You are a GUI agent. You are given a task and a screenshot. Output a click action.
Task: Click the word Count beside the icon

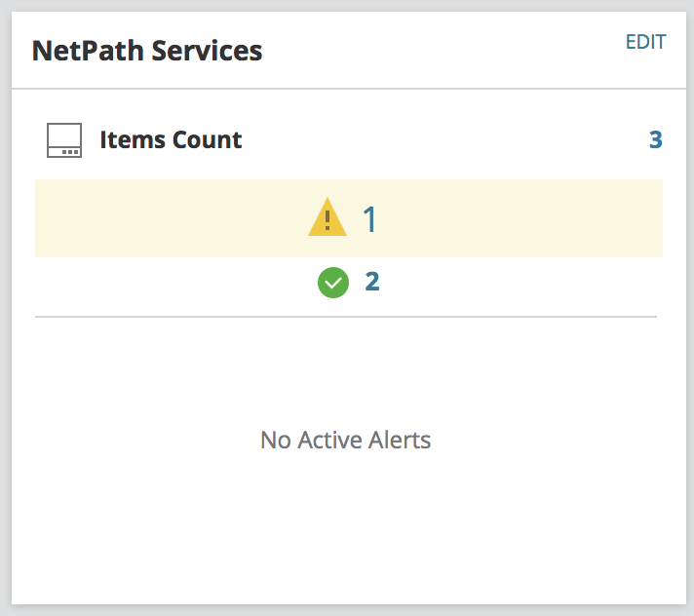point(207,140)
